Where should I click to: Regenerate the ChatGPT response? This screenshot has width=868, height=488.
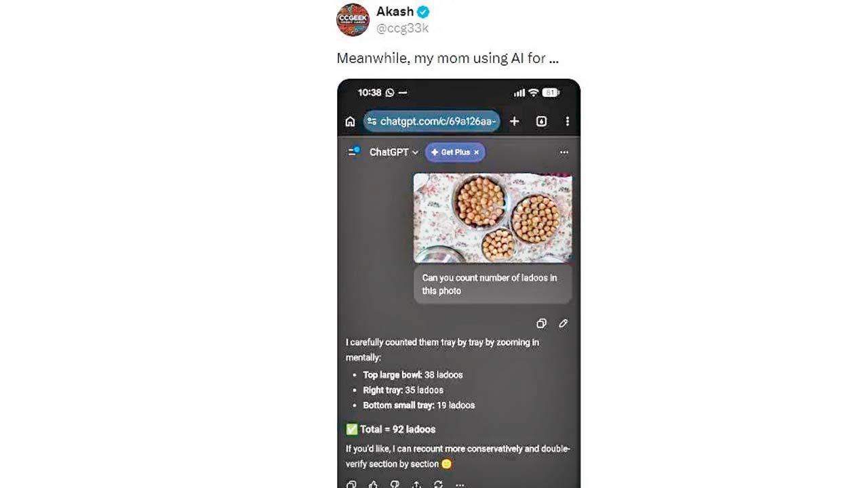pyautogui.click(x=438, y=484)
